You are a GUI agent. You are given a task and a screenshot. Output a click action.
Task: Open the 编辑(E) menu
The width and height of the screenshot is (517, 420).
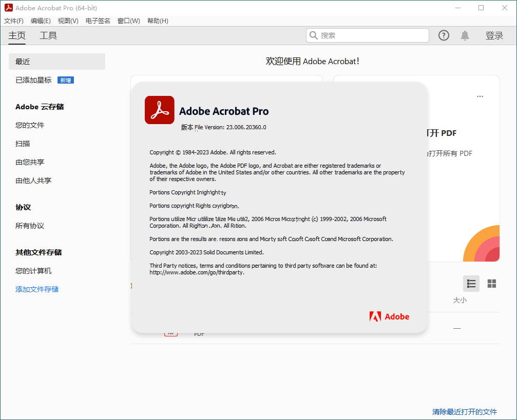coord(41,21)
